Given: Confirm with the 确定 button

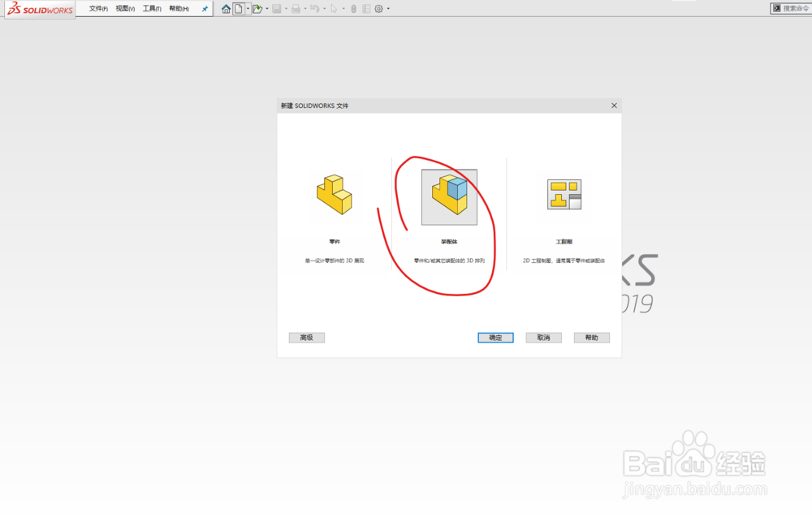Looking at the screenshot, I should 495,338.
